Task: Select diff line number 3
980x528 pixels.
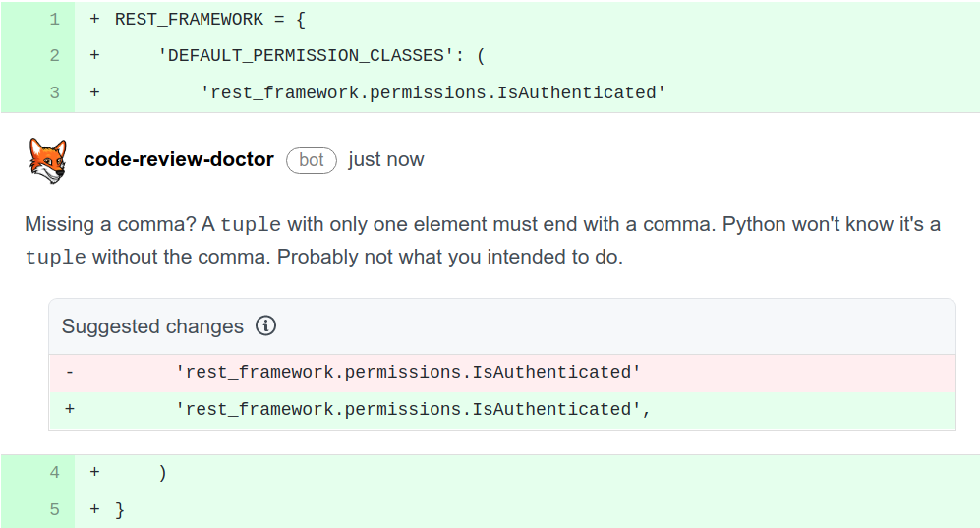Action: coord(54,92)
